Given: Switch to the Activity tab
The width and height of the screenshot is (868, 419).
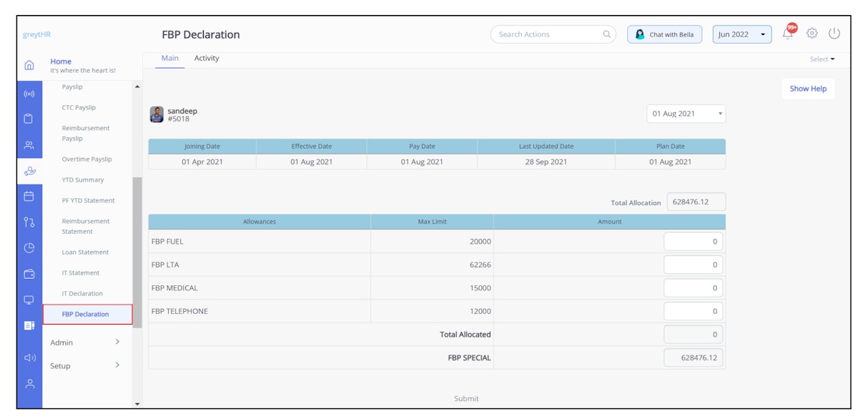Looking at the screenshot, I should (207, 59).
